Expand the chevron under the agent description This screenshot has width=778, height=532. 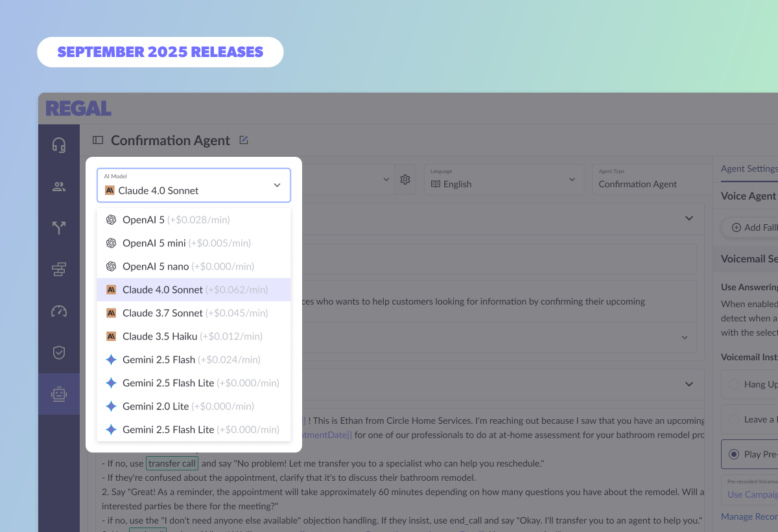pyautogui.click(x=685, y=338)
